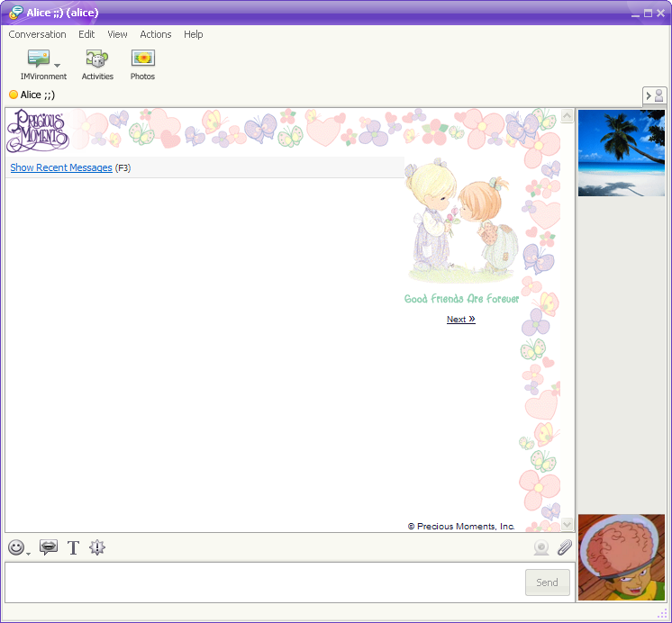Expand the emoticon dropdown arrow
The image size is (672, 623).
click(x=29, y=552)
